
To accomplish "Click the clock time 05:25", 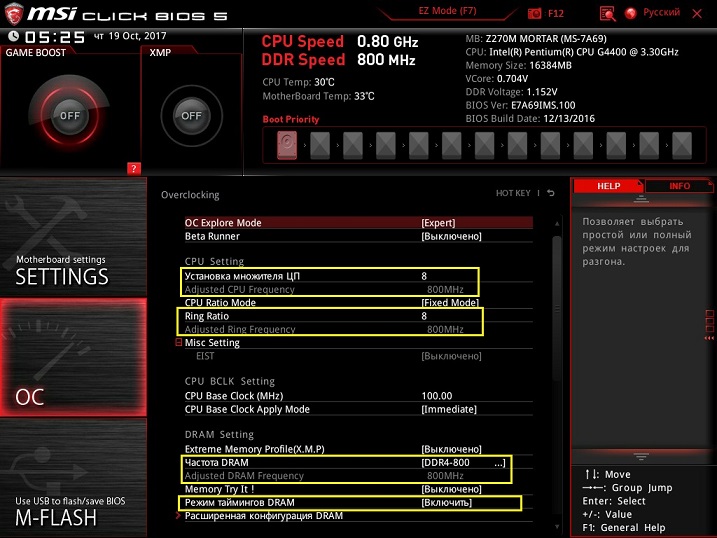I will tap(55, 37).
